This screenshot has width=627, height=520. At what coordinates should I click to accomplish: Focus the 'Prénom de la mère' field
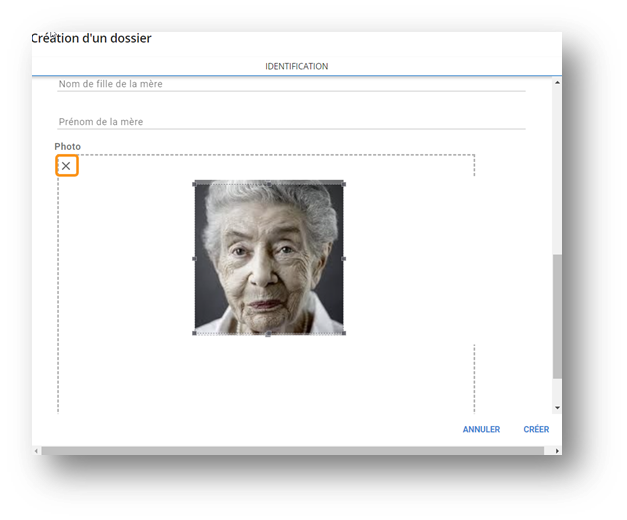pos(290,122)
